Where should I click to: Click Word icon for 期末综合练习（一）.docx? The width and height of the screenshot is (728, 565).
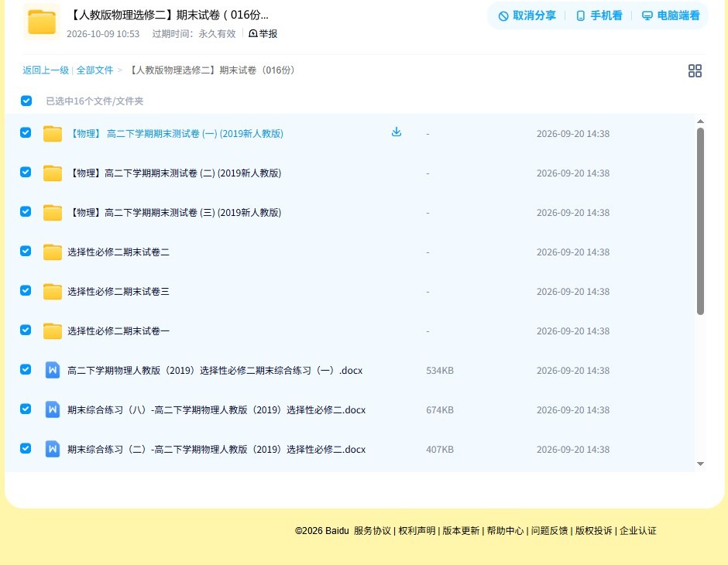coord(53,370)
